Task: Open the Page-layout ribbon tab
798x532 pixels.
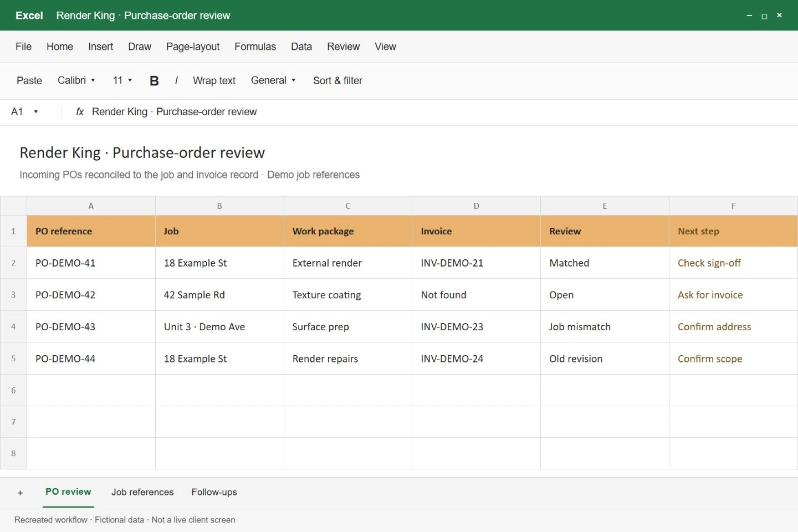Action: pos(193,47)
